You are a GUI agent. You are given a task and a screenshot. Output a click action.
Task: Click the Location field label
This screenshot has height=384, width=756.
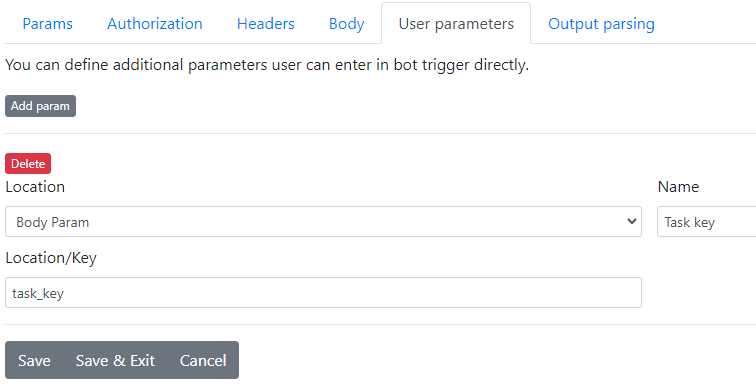tap(35, 187)
